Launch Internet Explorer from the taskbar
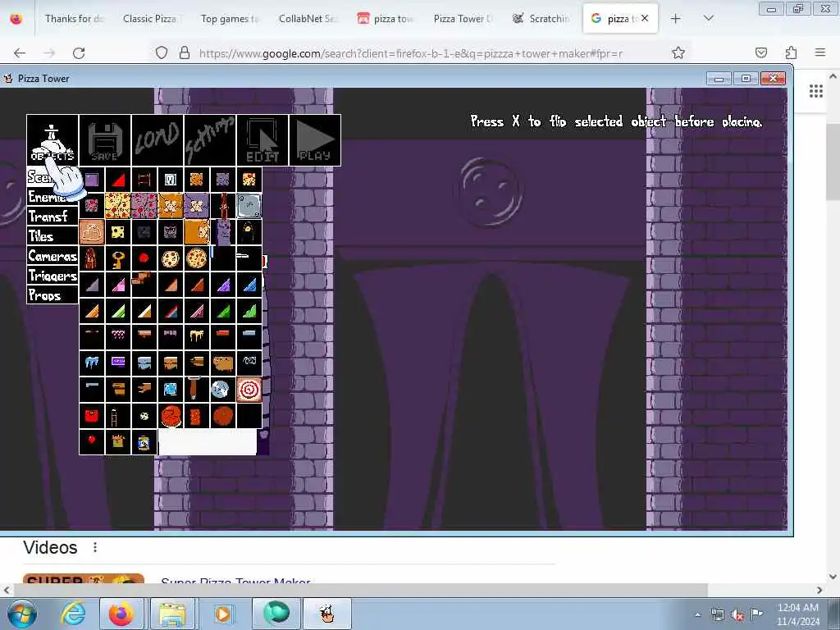Viewport: 840px width, 630px height. [73, 614]
